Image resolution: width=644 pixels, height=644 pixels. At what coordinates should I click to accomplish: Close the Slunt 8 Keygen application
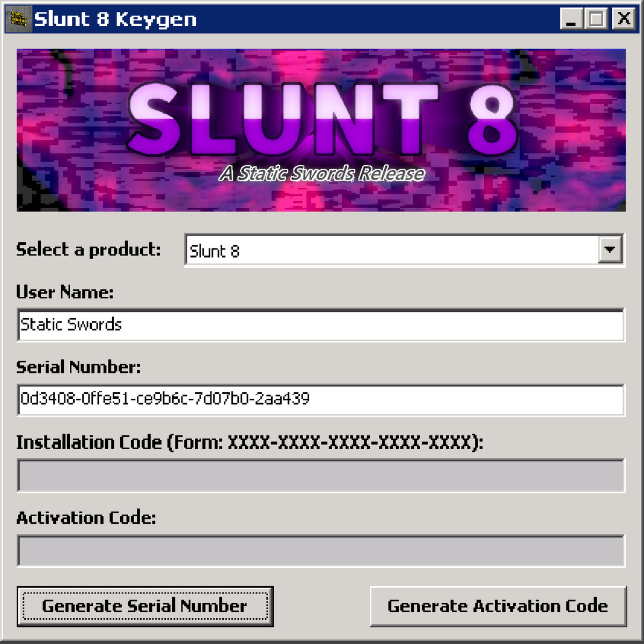(x=624, y=19)
